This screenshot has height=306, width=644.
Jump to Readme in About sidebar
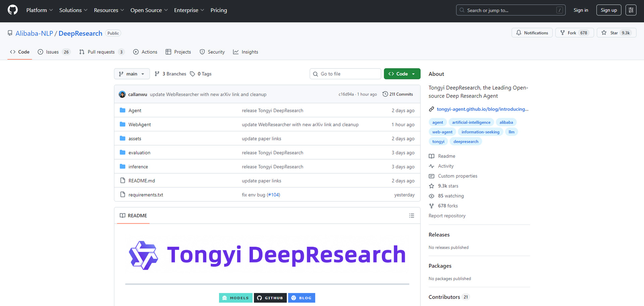tap(442, 156)
